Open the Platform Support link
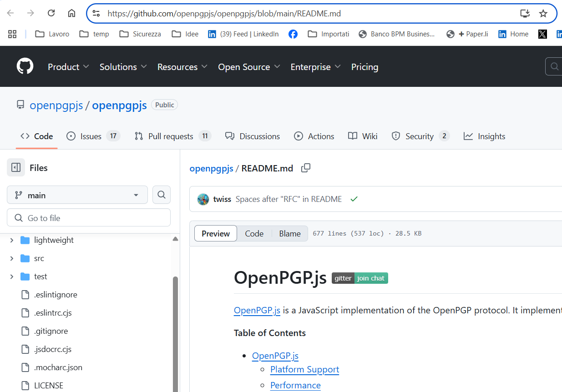This screenshot has width=562, height=392. coord(304,369)
